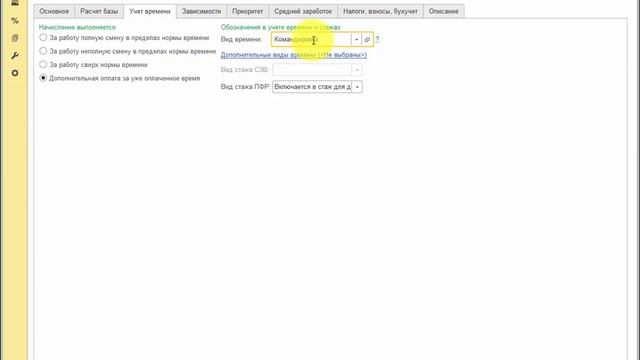Screen dimensions: 640x360
Task: Open the gear administration section in the sidebar
Action: 15,73
